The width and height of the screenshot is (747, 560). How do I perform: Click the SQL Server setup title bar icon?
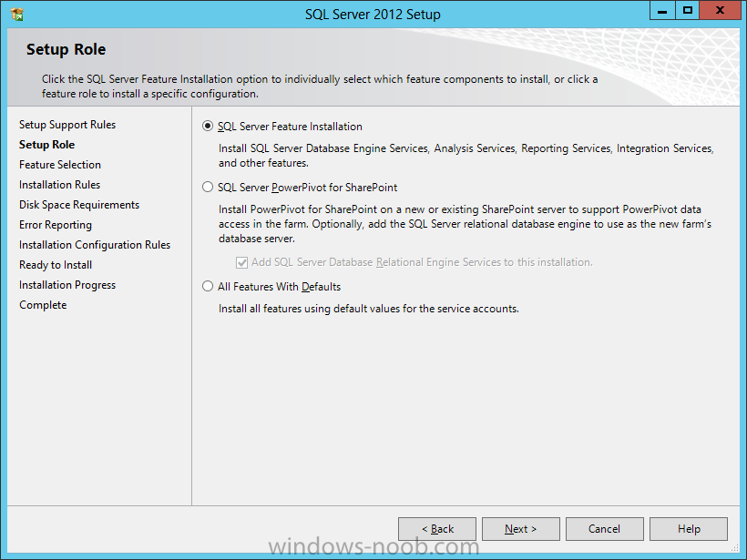click(16, 15)
